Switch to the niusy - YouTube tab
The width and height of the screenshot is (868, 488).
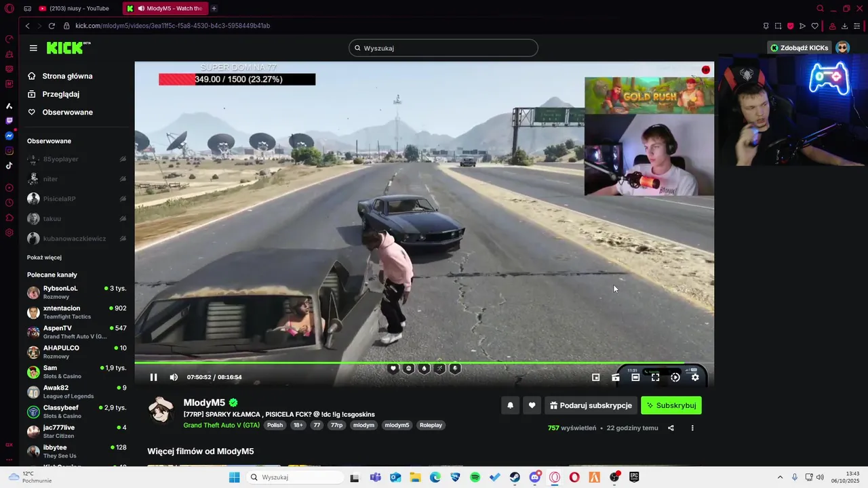tap(73, 8)
